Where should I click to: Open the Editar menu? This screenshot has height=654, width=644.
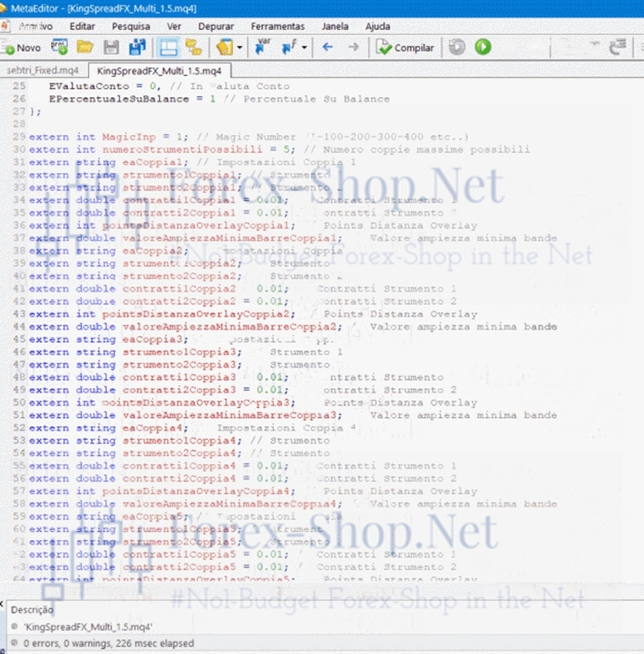click(x=82, y=26)
